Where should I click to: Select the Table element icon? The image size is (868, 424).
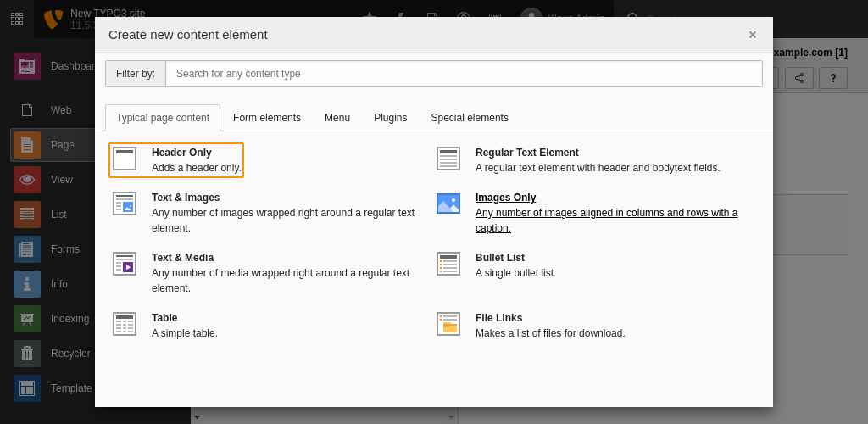click(x=125, y=324)
